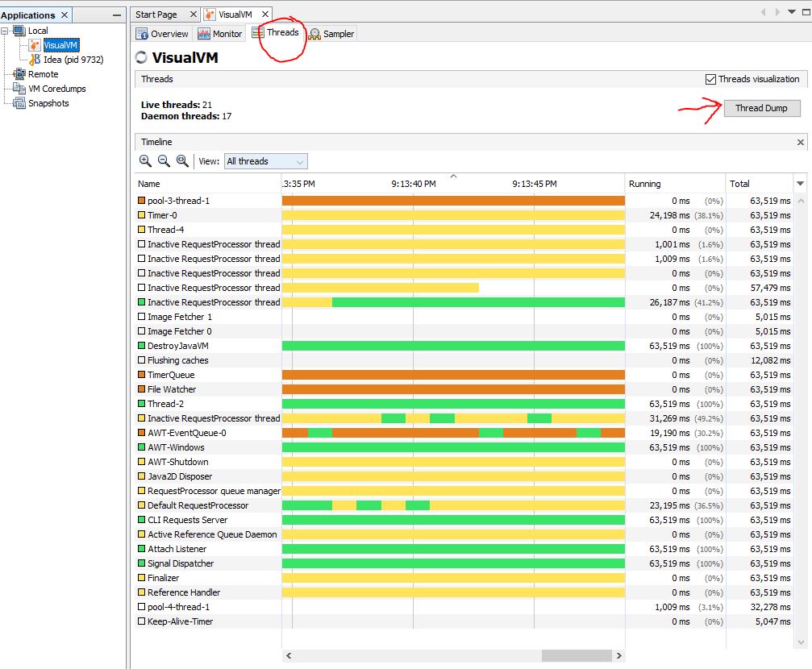
Task: Click the Fit Width zoom icon
Action: click(x=182, y=161)
